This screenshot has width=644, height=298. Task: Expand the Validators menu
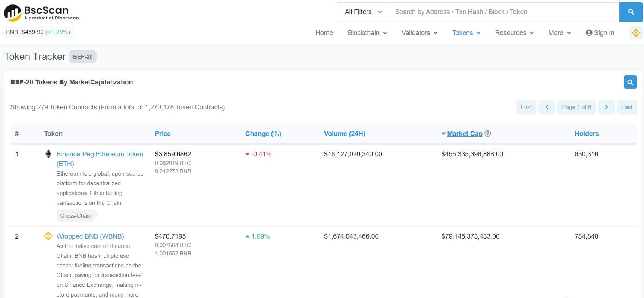click(x=419, y=33)
